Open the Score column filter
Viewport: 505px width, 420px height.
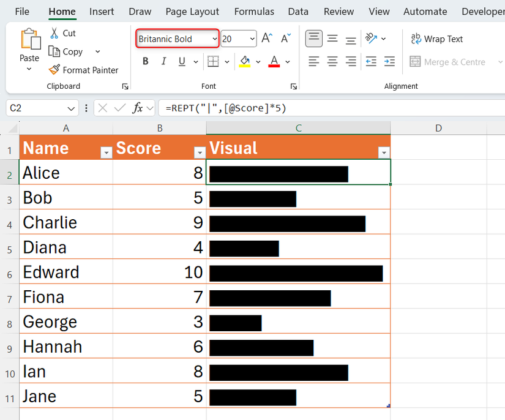[200, 151]
